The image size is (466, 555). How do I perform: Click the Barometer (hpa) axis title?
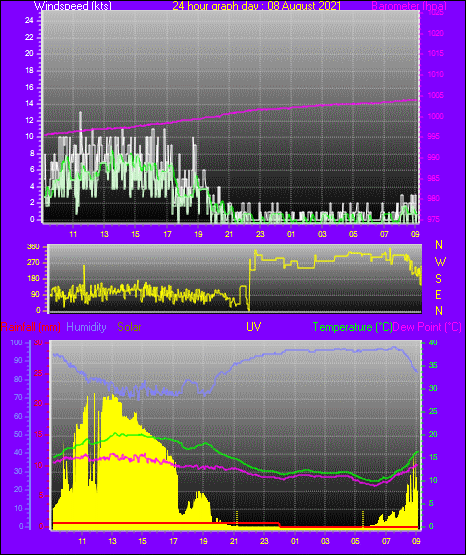click(x=409, y=6)
